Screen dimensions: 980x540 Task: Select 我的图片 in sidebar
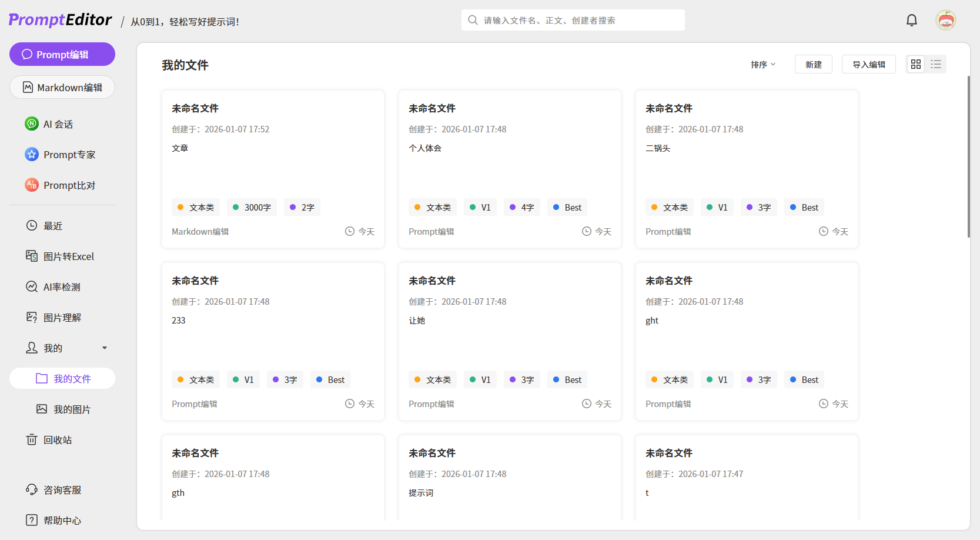72,409
